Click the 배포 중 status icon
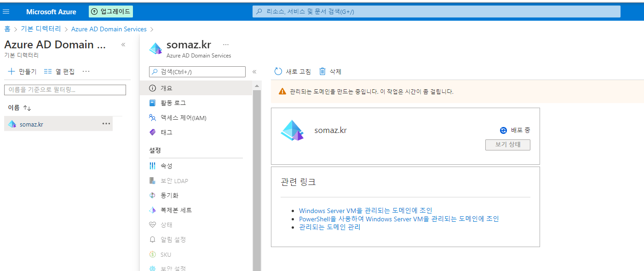The image size is (644, 271). (x=503, y=130)
